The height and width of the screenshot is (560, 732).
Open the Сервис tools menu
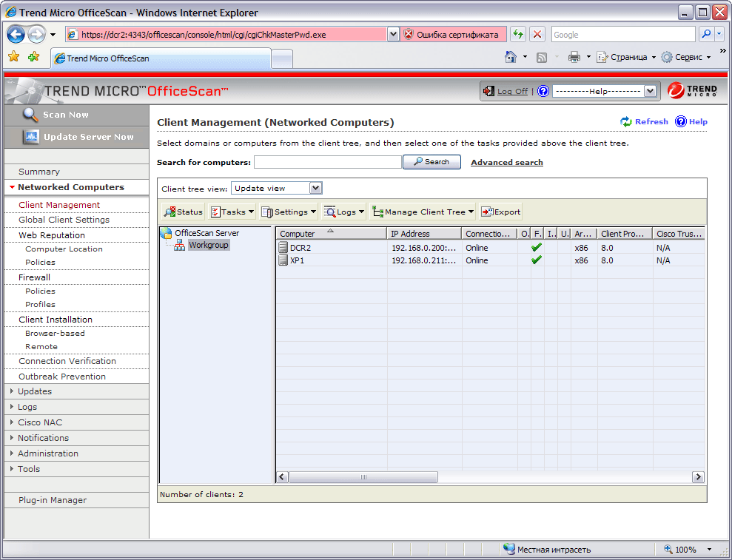click(686, 57)
